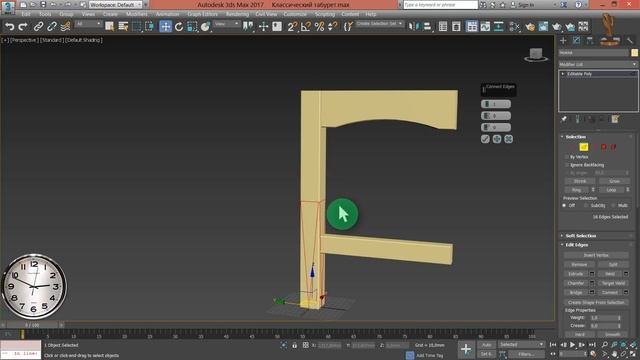Open the Material Editor teapot icon

530,27
